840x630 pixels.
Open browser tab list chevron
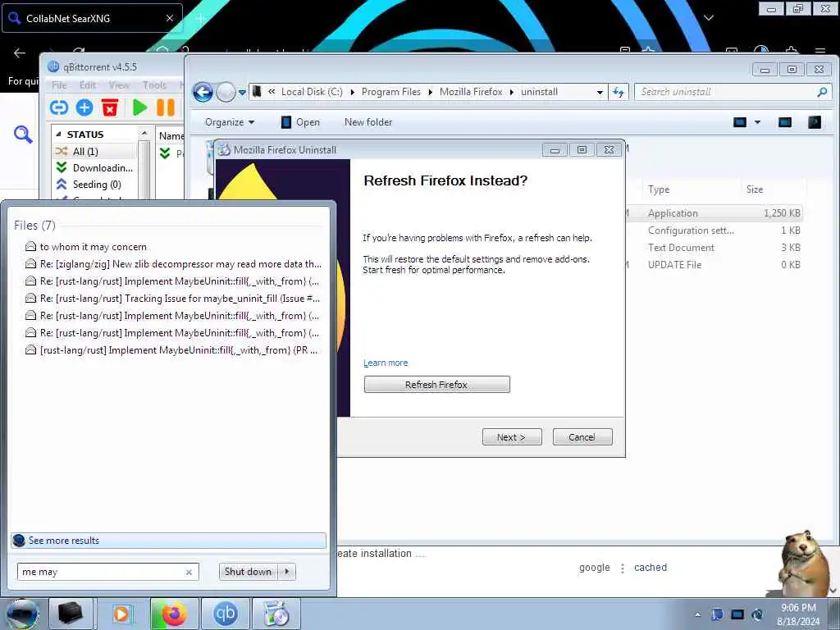708,18
